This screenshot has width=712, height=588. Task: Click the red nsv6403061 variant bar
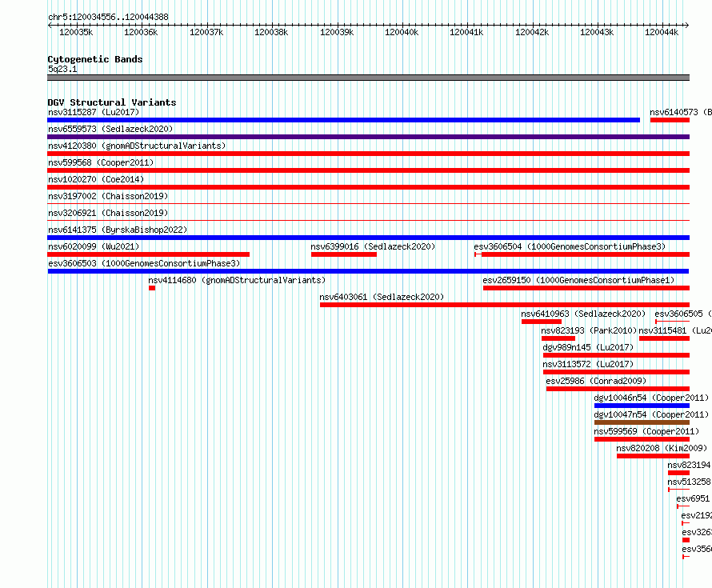[505, 305]
